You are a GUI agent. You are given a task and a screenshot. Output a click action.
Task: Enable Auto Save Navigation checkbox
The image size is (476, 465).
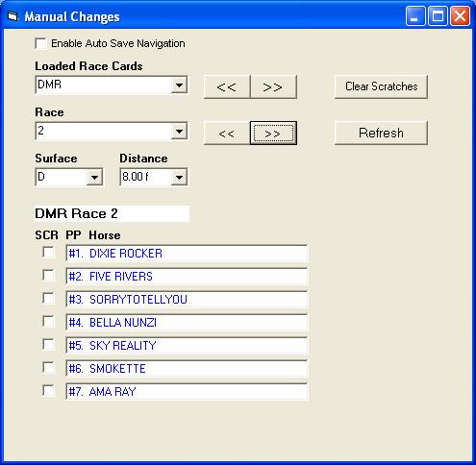pos(40,43)
